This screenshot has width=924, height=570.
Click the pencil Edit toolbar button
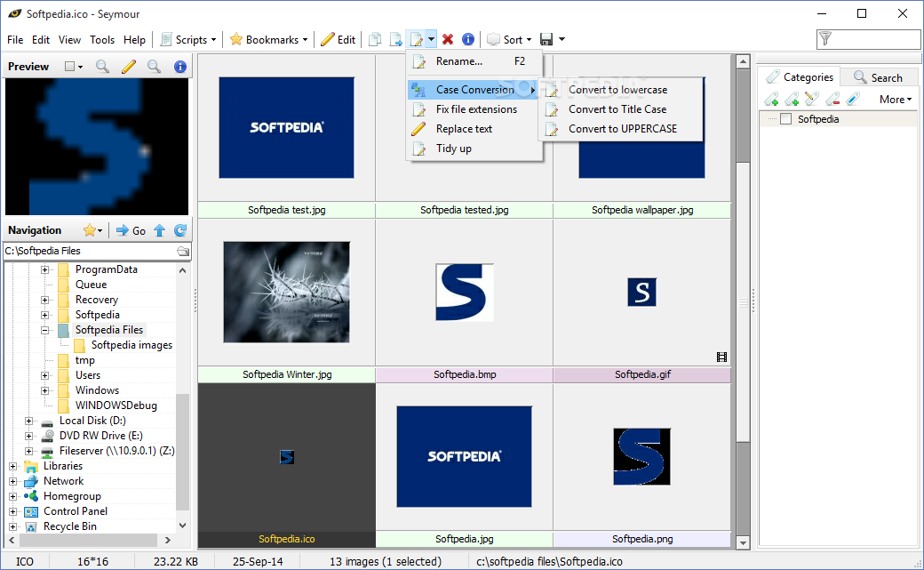[339, 39]
